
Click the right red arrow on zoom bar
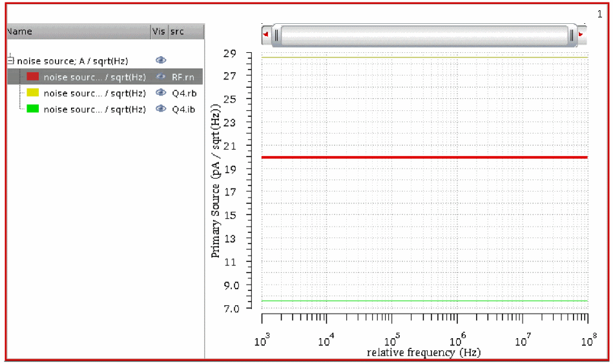[581, 35]
